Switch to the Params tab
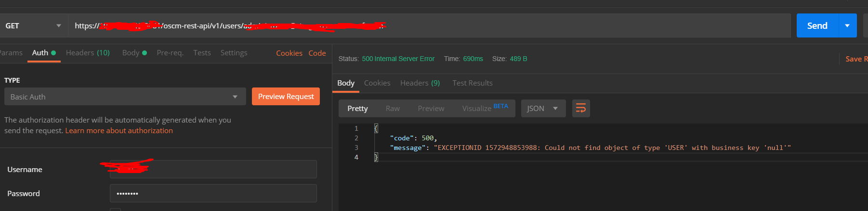868x211 pixels. (11, 53)
